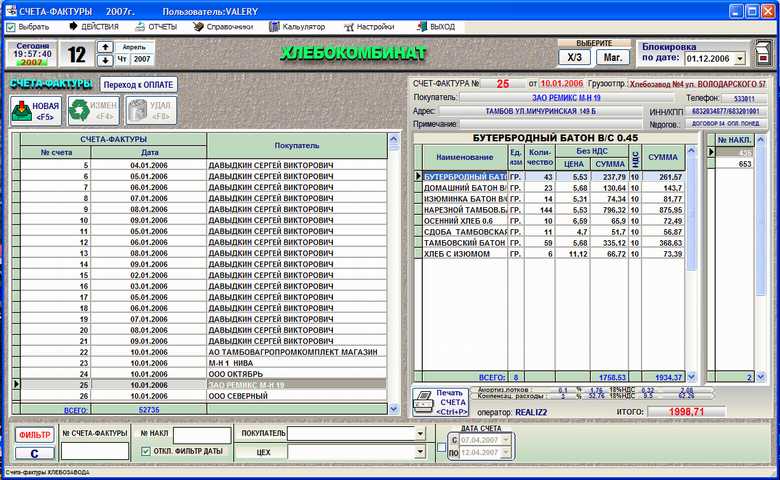Screen dimensions: 780x480
Task: Select product row ИЗЮМИНКА БАТОН
Action: 554,199
